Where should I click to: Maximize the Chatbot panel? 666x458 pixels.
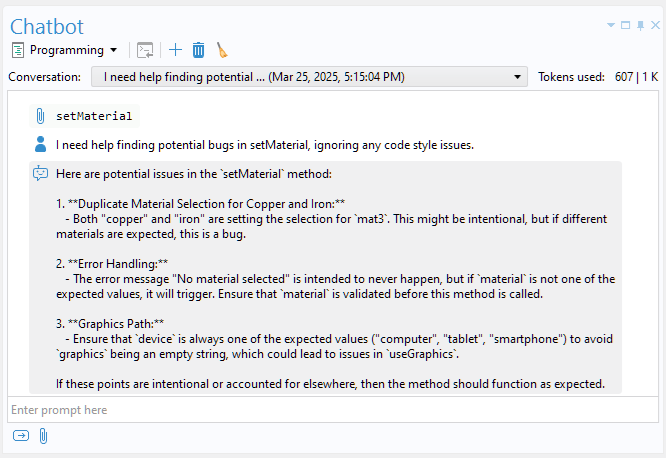(626, 25)
